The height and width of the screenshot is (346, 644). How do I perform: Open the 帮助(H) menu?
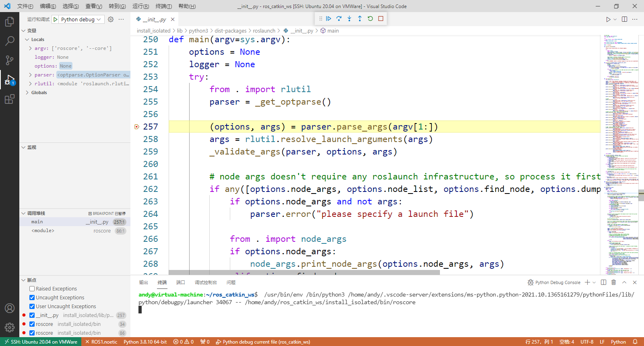pos(187,6)
